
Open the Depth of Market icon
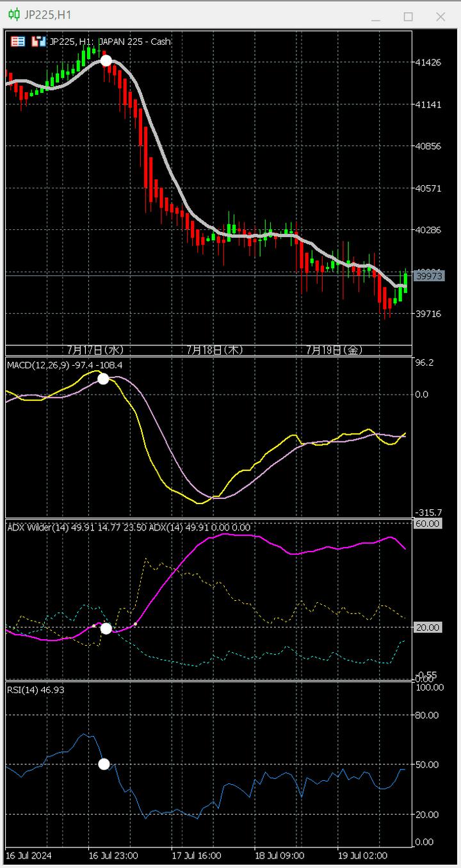coord(39,42)
